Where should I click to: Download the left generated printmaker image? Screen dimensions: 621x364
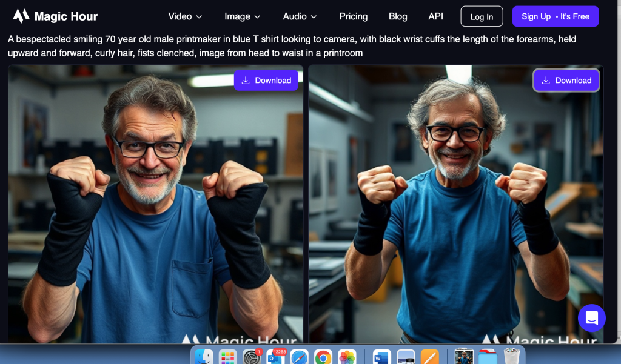[x=266, y=81]
